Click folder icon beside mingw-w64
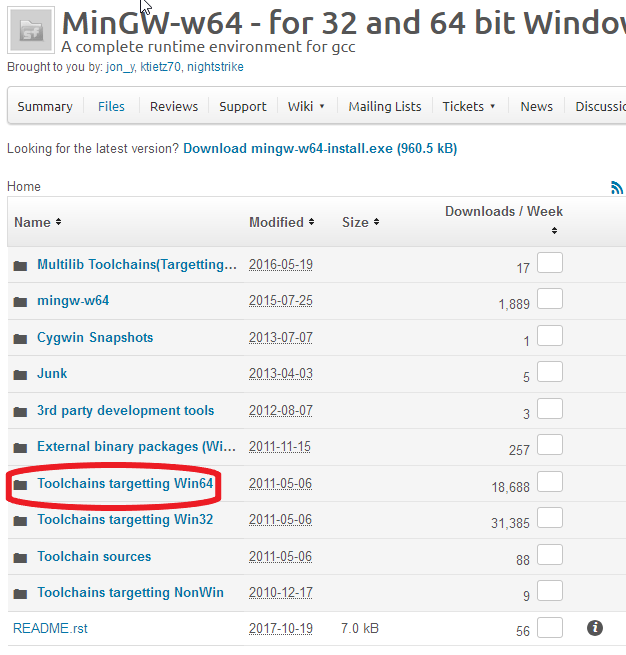The width and height of the screenshot is (626, 655). 20,302
